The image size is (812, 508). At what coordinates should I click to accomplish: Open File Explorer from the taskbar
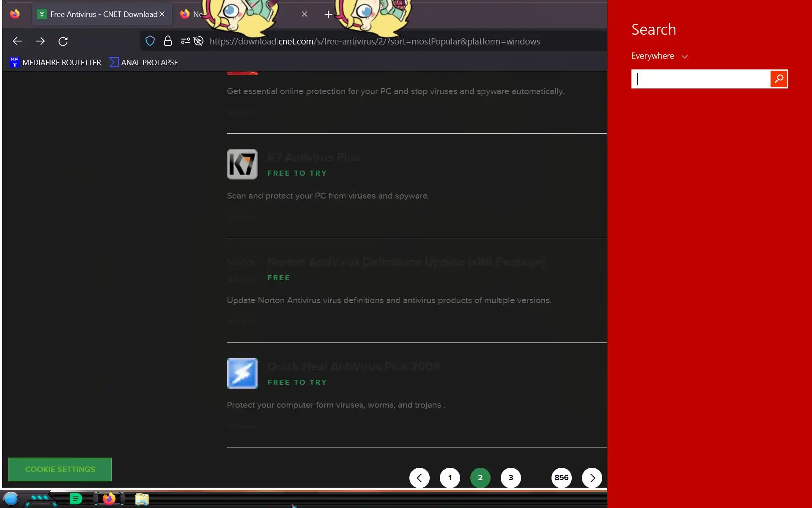(x=142, y=499)
